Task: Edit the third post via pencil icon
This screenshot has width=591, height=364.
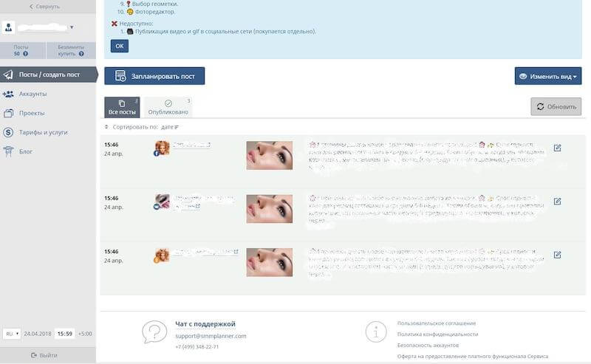Action: click(x=557, y=255)
